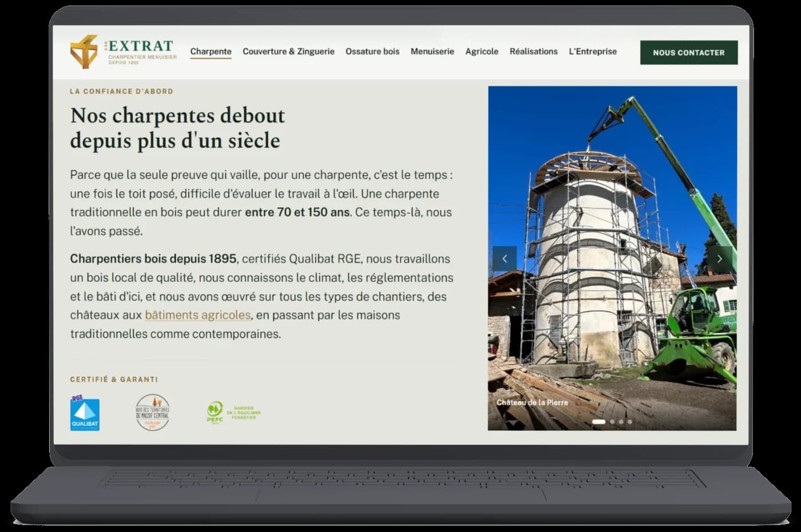Click heading 'Nos charpentes debout depuis plus d'un siècle'

tap(177, 128)
